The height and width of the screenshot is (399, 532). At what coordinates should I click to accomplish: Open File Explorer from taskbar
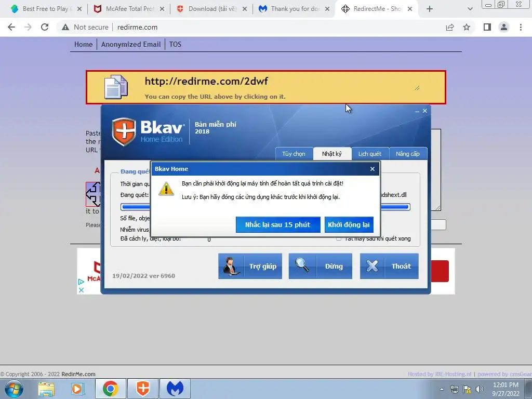click(x=46, y=389)
